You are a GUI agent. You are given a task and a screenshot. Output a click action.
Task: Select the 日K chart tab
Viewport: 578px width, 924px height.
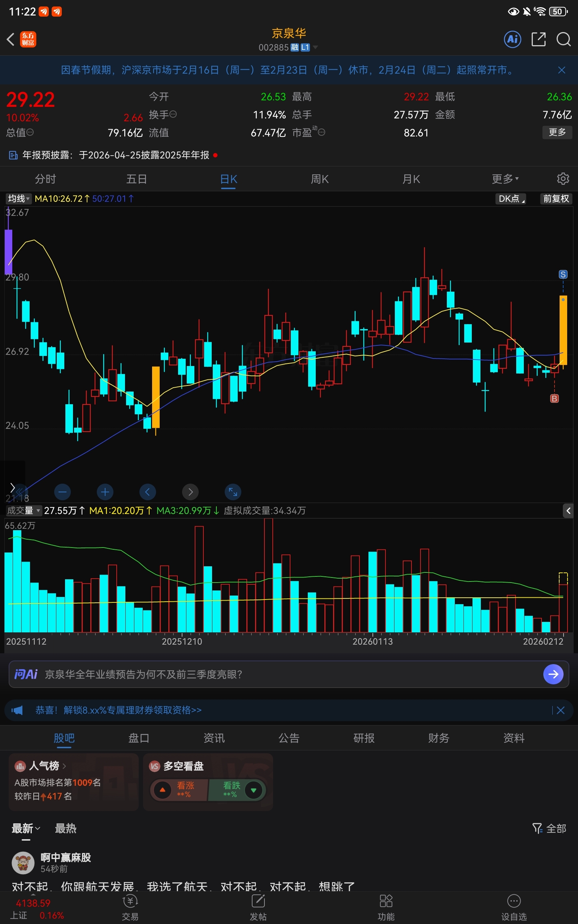coord(229,179)
